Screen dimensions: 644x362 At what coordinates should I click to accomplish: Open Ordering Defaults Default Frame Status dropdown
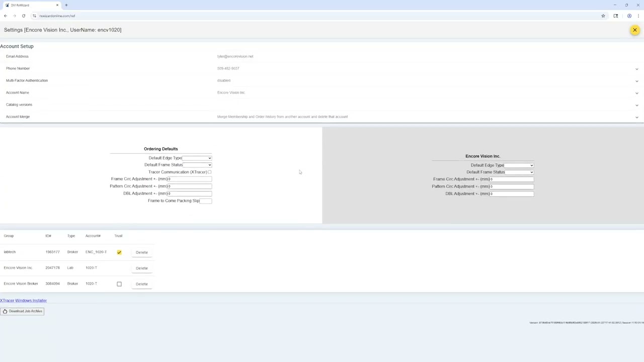197,165
